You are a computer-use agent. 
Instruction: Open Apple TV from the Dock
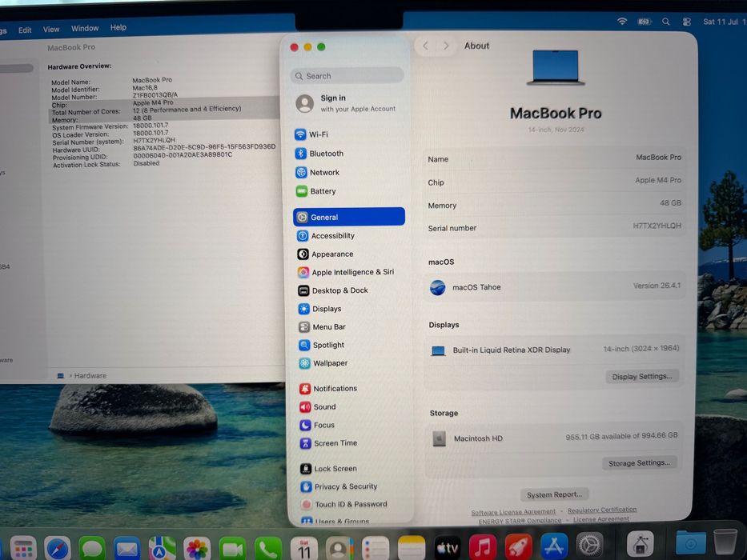point(448,548)
